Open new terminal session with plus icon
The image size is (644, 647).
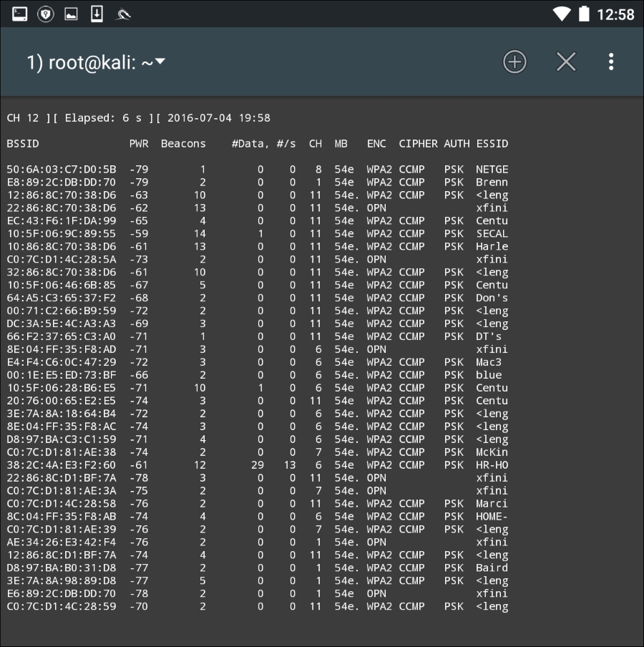pos(514,62)
